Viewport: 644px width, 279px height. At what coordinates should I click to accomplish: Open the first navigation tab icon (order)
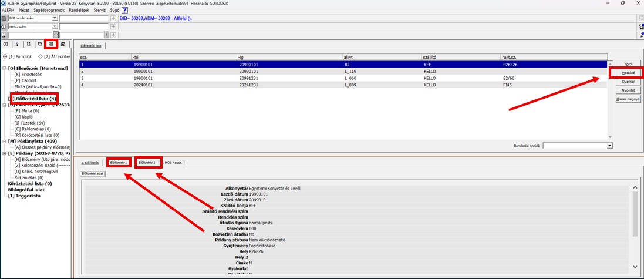[5, 43]
